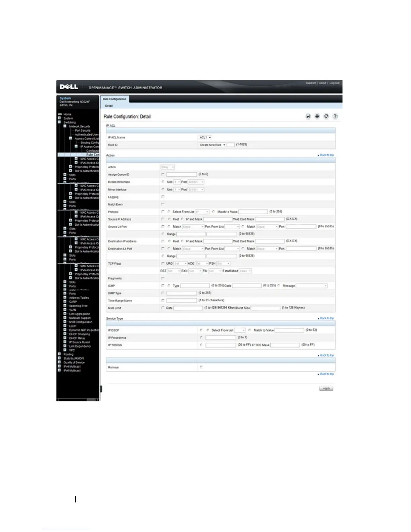Open IP DSCP Select From List dropdown
This screenshot has height=532, width=411.
(x=240, y=330)
